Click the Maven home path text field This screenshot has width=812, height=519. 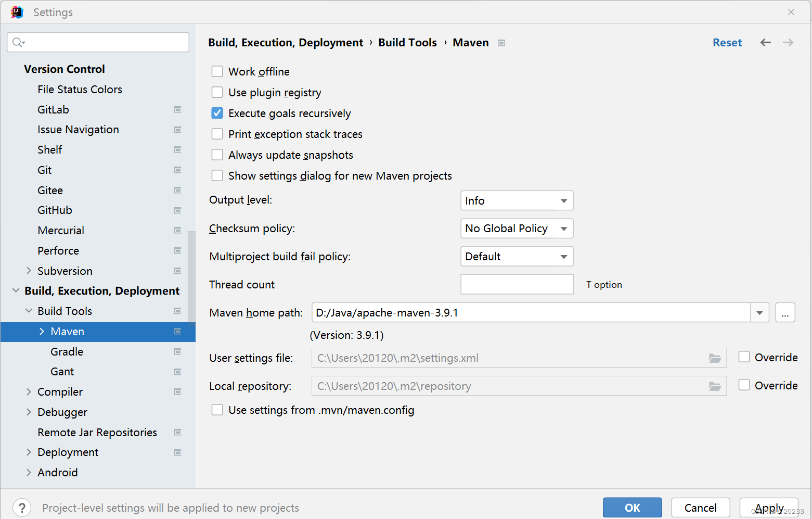point(531,313)
